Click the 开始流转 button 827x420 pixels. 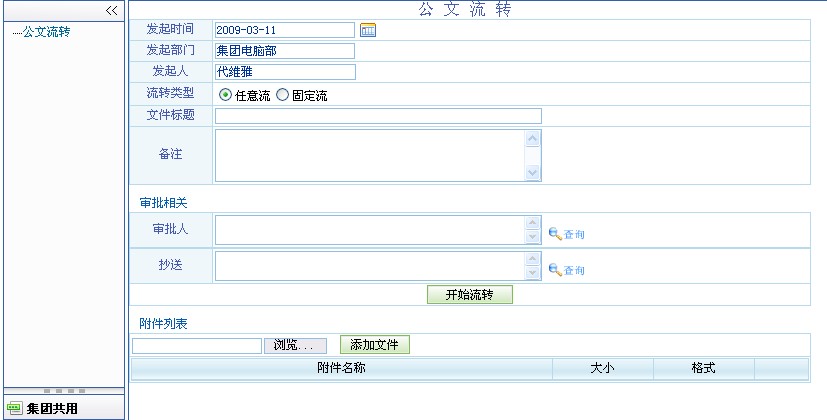coord(470,295)
